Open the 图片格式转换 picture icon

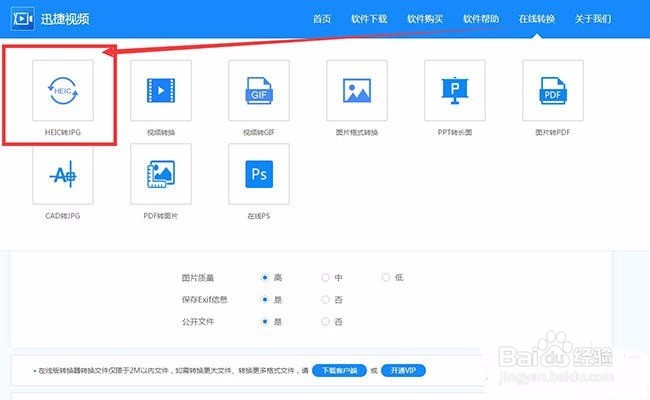pos(357,90)
